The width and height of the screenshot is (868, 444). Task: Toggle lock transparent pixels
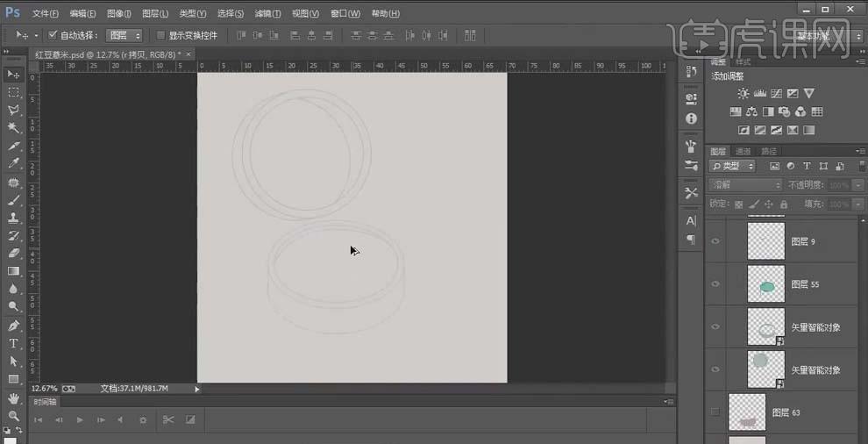coord(738,204)
